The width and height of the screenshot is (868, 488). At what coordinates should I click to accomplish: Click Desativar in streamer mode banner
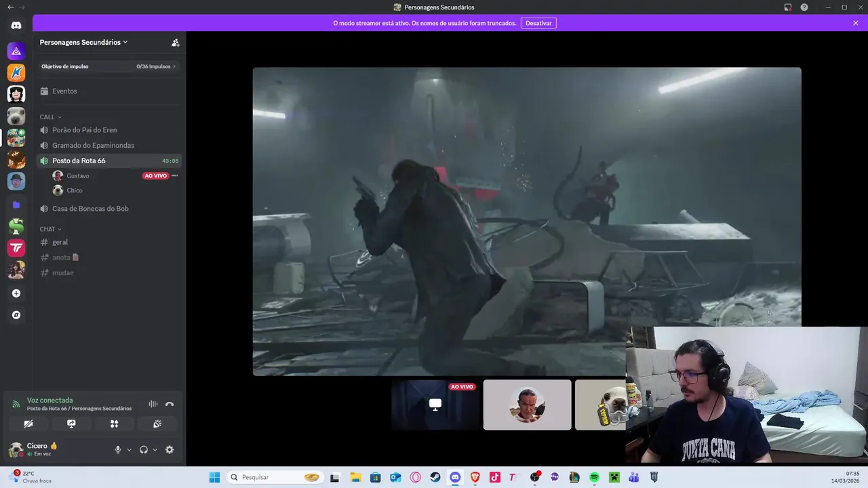pos(538,23)
